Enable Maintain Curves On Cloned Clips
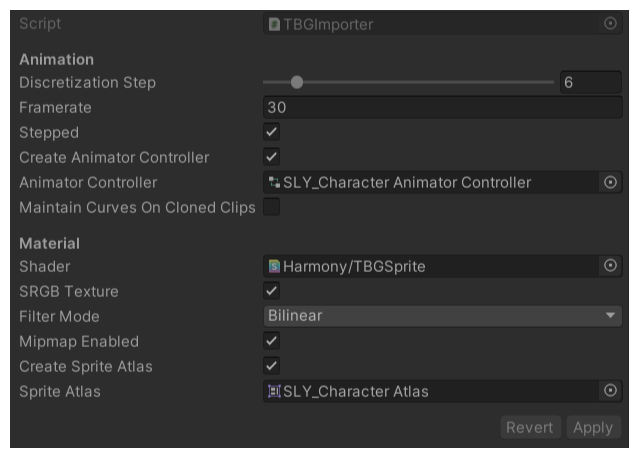This screenshot has width=639, height=458. [271, 207]
